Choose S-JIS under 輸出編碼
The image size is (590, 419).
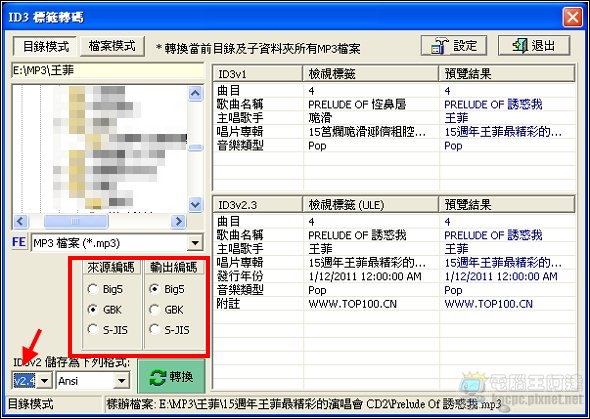coord(154,329)
